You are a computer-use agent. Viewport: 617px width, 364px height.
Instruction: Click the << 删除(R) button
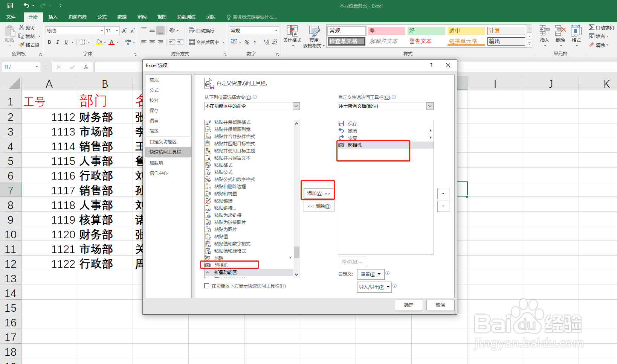click(319, 206)
